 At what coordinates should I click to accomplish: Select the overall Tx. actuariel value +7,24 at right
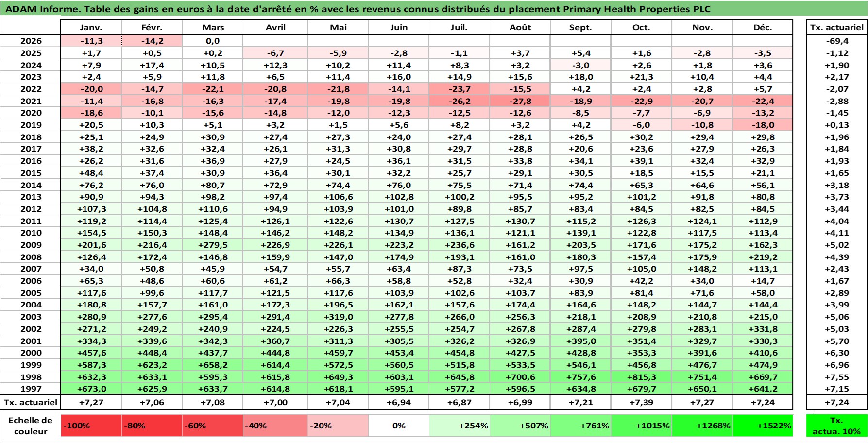point(836,402)
